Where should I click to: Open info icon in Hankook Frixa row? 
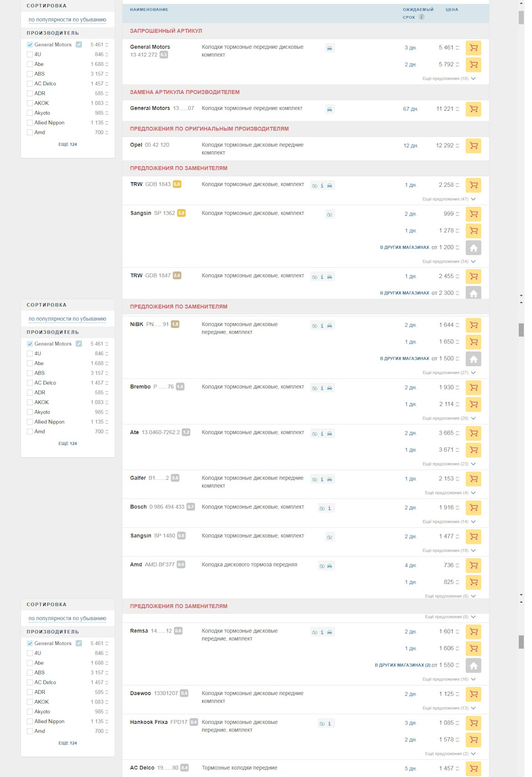[330, 724]
